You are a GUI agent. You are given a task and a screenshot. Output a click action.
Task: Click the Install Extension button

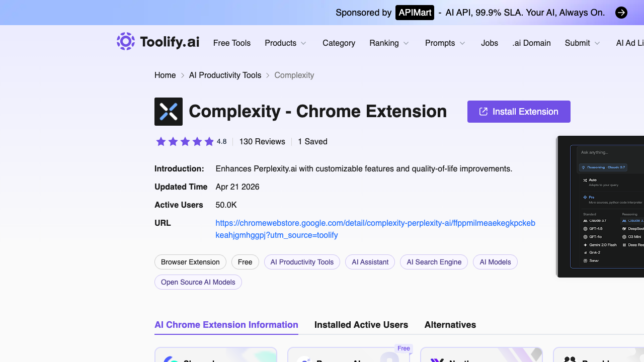(x=519, y=112)
